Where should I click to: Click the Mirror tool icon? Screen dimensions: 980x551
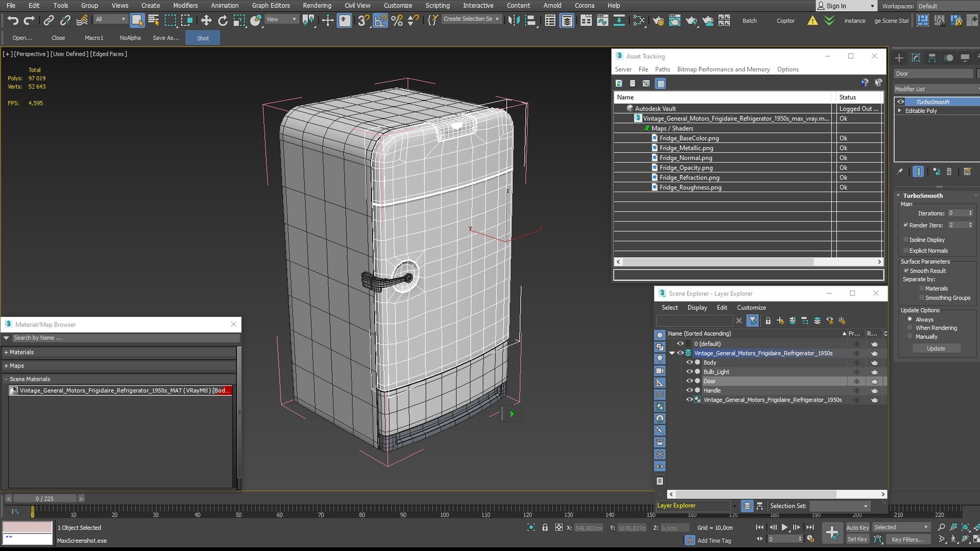514,20
